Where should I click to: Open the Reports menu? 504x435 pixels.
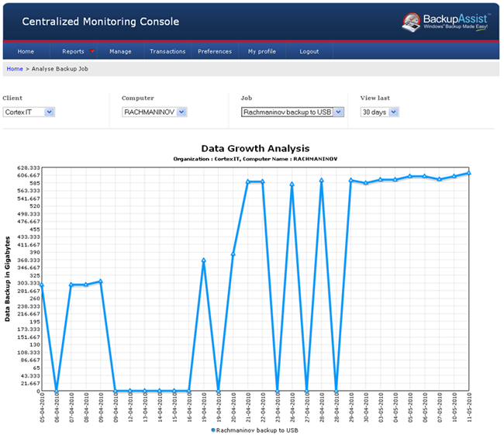74,51
